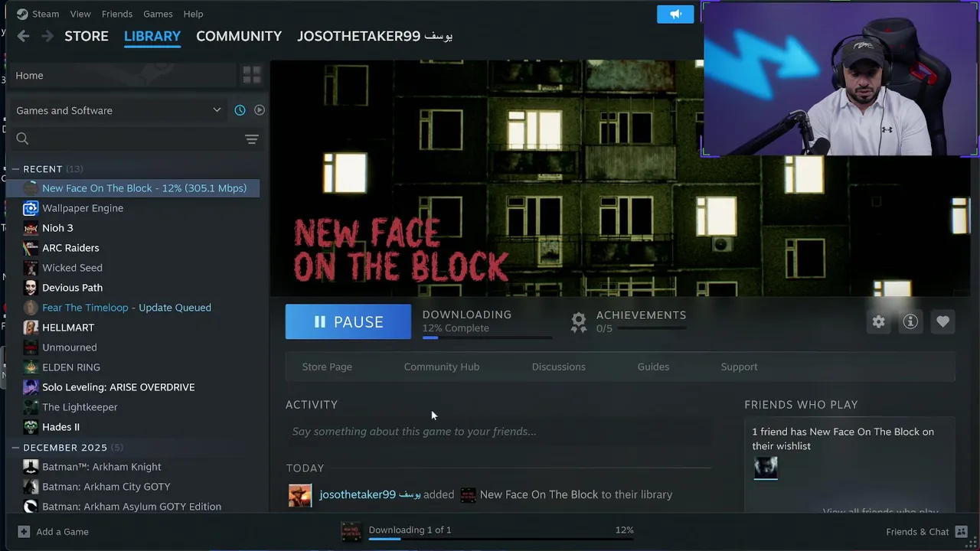980x551 pixels.
Task: Open the Discussions link
Action: click(x=559, y=367)
